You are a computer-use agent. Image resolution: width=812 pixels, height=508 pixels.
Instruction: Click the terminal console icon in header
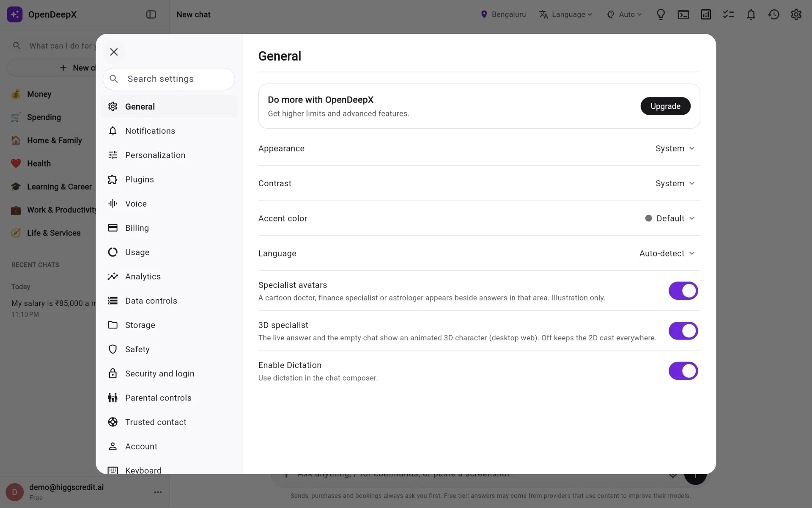683,14
